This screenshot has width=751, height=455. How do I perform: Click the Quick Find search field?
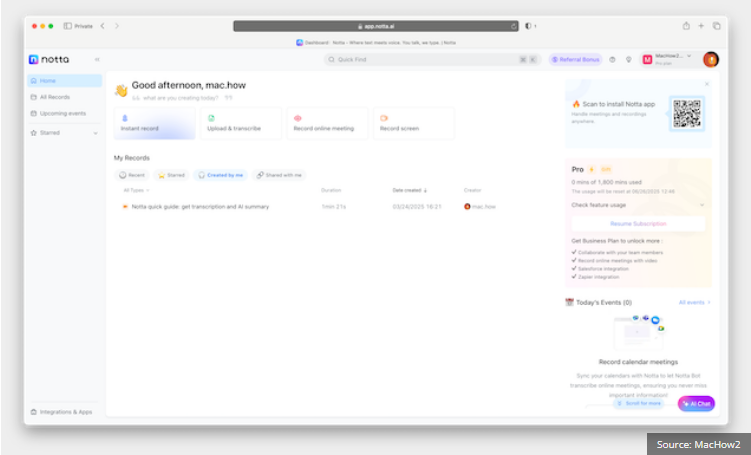pos(432,59)
